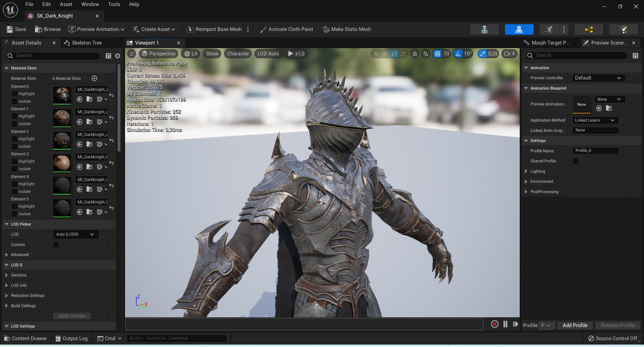Click the Reimport Base Mesh icon
This screenshot has height=347, width=644.
tap(190, 29)
